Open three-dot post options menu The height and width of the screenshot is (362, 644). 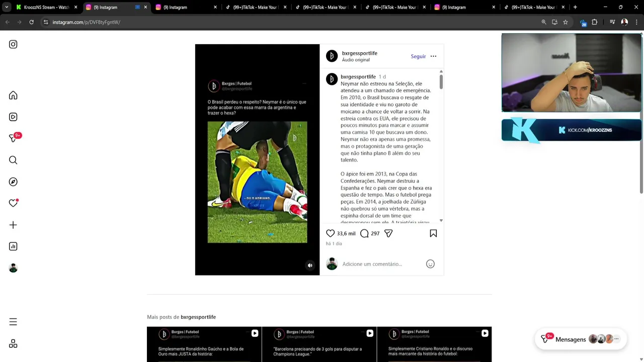click(x=433, y=56)
